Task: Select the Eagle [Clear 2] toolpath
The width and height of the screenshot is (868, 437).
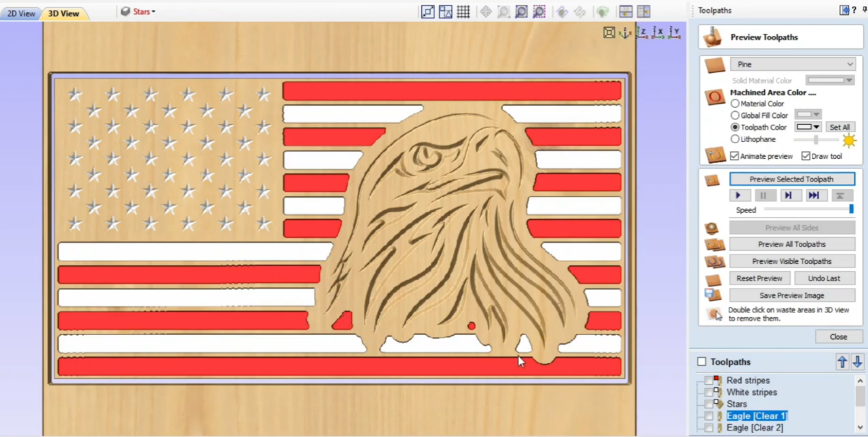Action: pyautogui.click(x=755, y=427)
